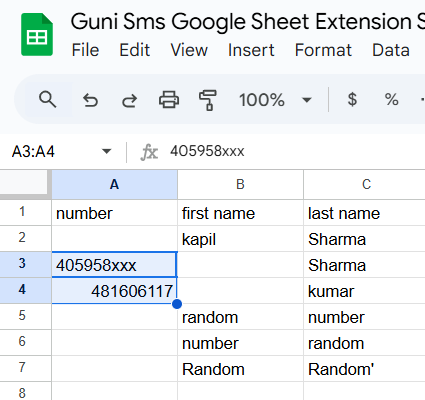This screenshot has width=425, height=400.
Task: Format as currency with dollar icon
Action: (352, 99)
